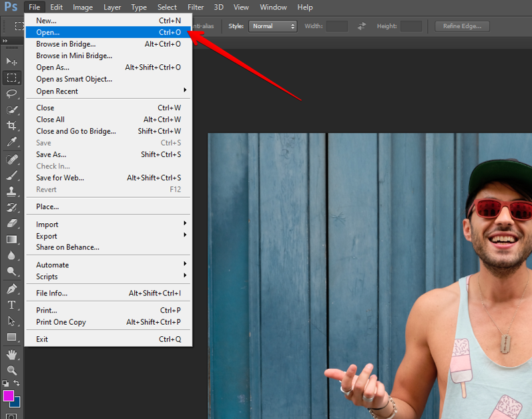Screen dimensions: 532x419
Task: Select the Lasso tool
Action: coord(11,94)
